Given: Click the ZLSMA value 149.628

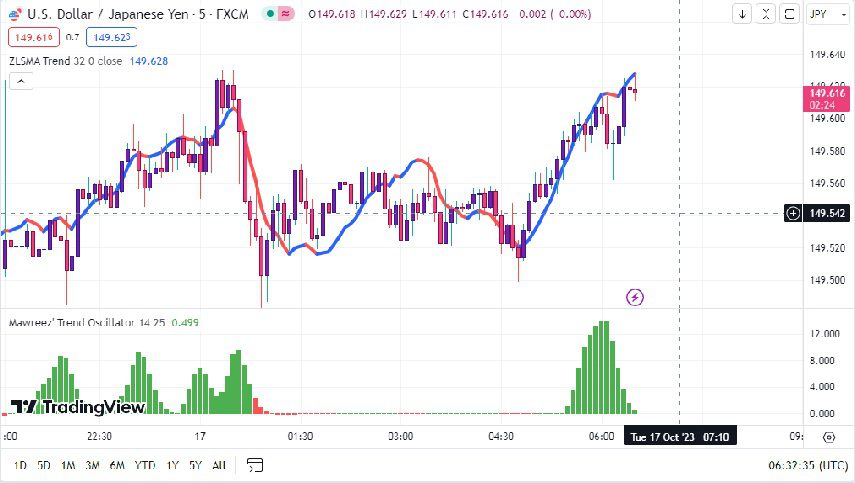Looking at the screenshot, I should (x=148, y=61).
